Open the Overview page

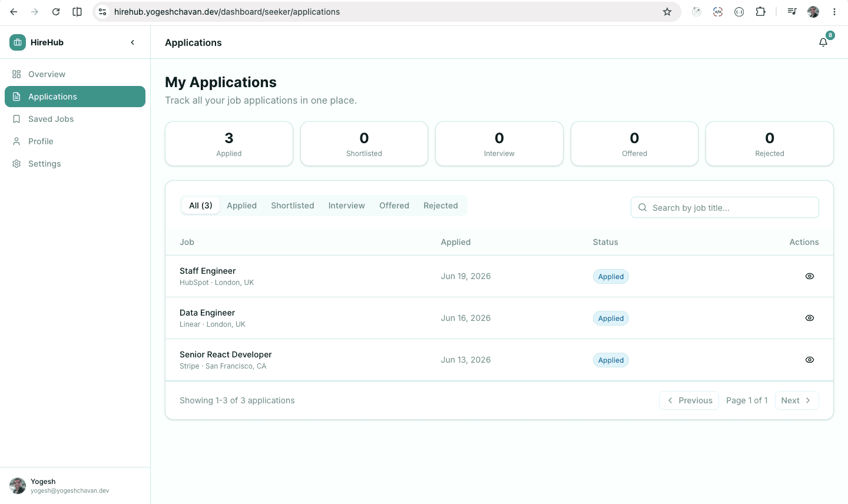click(x=75, y=74)
